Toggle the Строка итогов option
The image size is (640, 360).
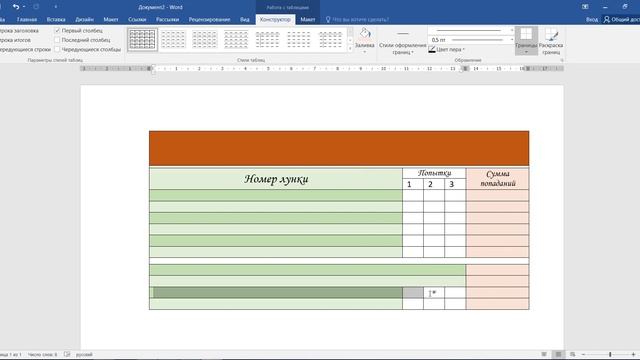(x=15, y=40)
